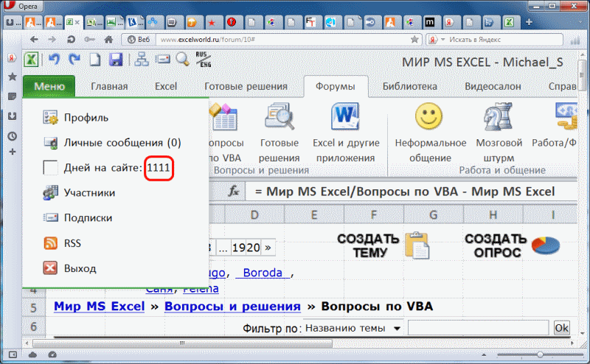The width and height of the screenshot is (590, 364).
Task: Click the fx function icon
Action: click(x=233, y=192)
